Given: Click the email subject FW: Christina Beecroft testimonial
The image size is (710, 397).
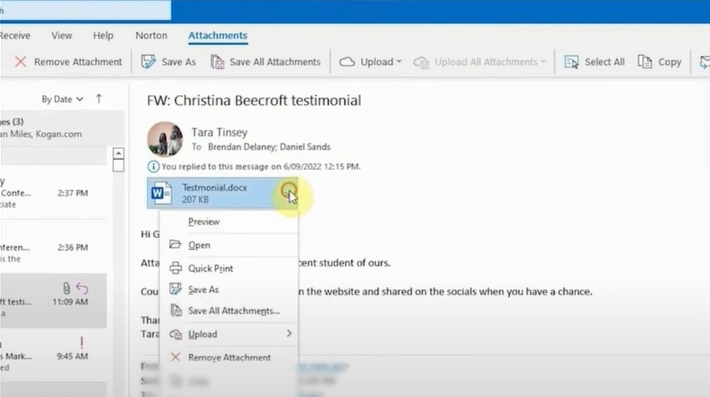Looking at the screenshot, I should [x=254, y=100].
